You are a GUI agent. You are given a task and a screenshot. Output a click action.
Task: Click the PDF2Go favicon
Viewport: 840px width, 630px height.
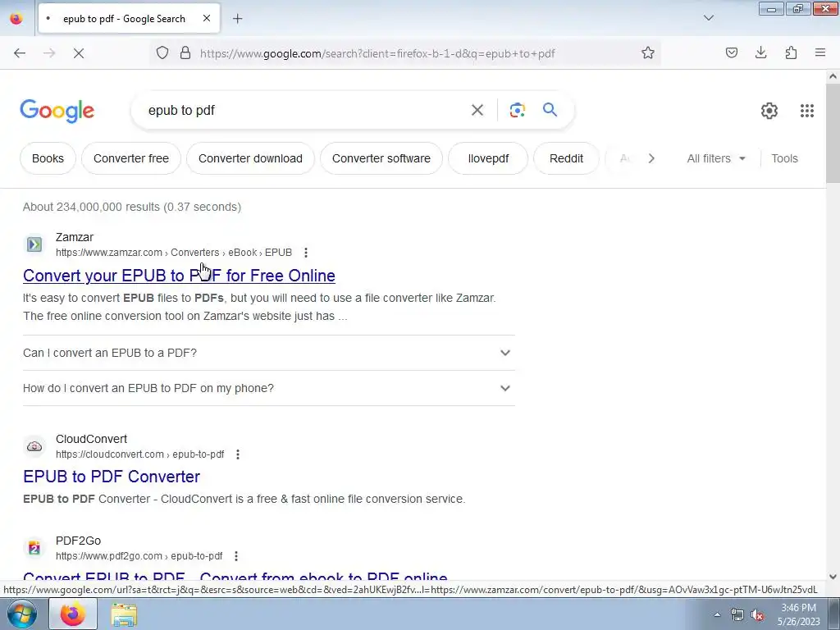point(34,548)
